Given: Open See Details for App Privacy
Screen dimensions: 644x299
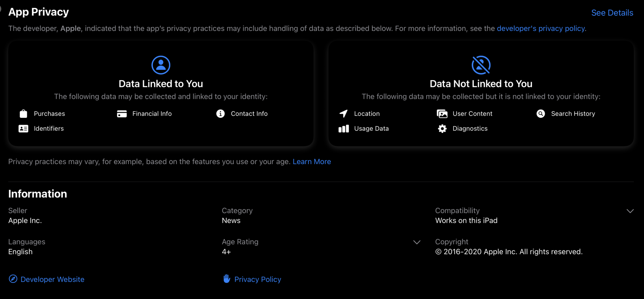Looking at the screenshot, I should coord(612,13).
